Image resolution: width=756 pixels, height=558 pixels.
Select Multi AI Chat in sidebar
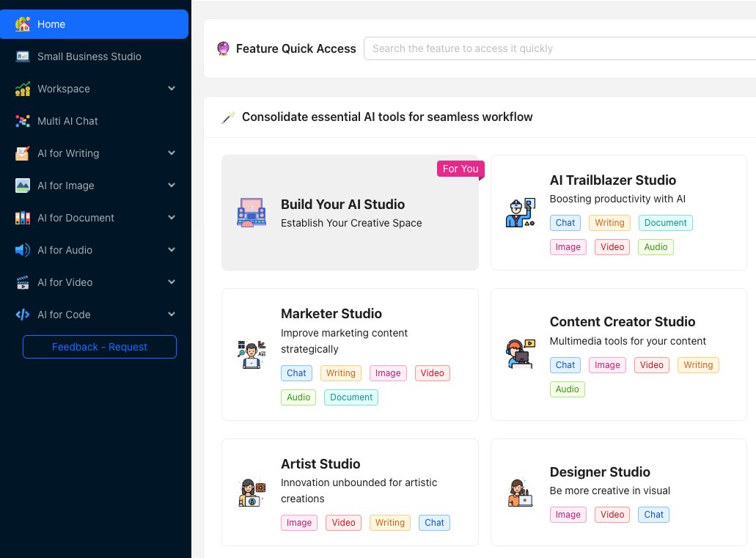(x=67, y=121)
